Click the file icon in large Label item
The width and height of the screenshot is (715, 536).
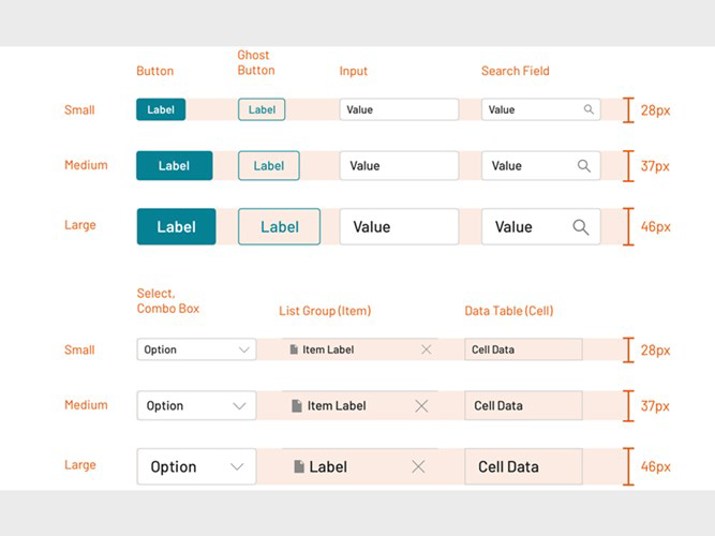[299, 467]
